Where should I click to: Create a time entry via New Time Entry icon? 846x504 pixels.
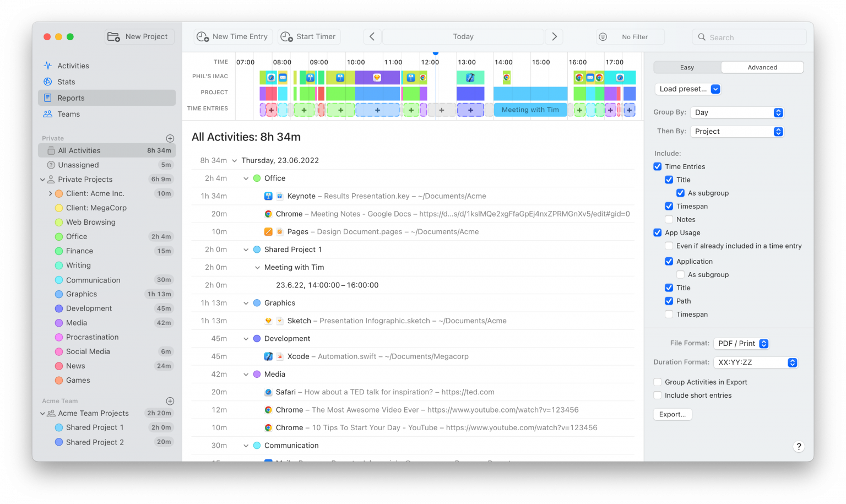pyautogui.click(x=202, y=36)
